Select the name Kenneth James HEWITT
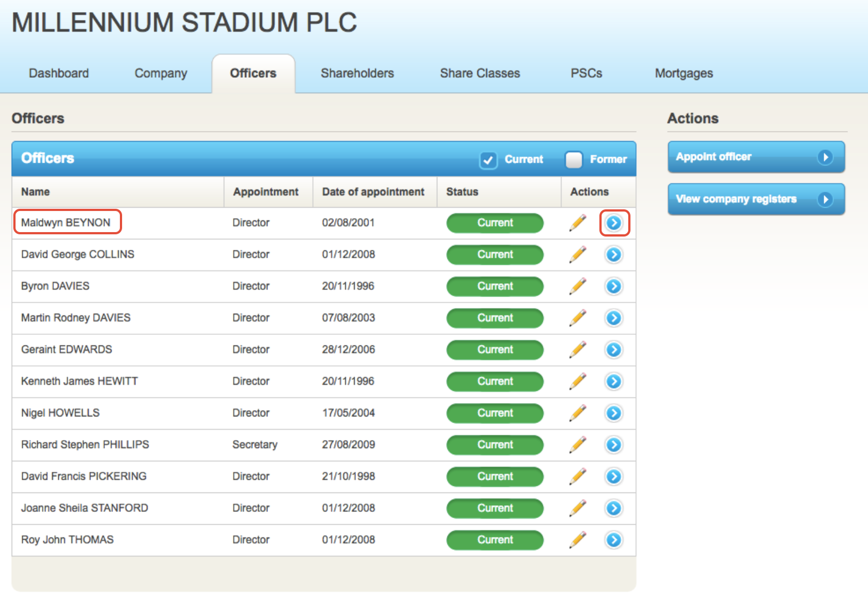868x598 pixels. pyautogui.click(x=79, y=381)
